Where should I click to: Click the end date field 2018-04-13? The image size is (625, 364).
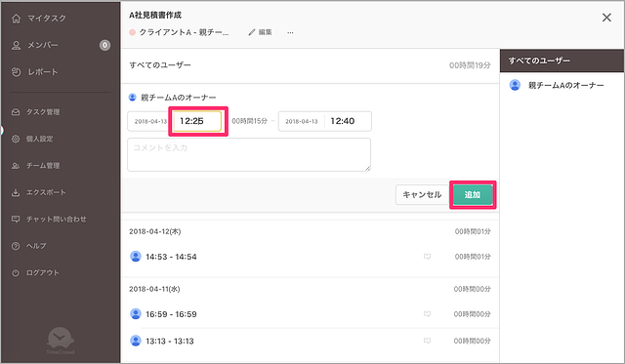pos(302,121)
